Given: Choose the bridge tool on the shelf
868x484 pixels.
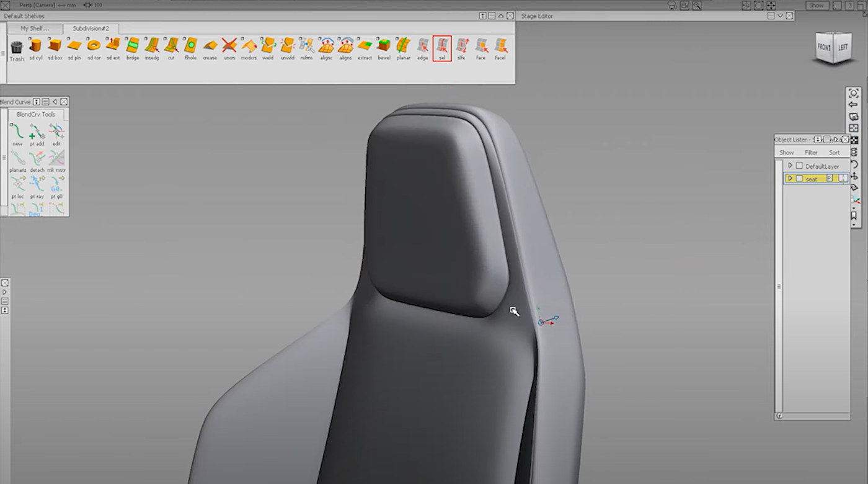Looking at the screenshot, I should (133, 47).
